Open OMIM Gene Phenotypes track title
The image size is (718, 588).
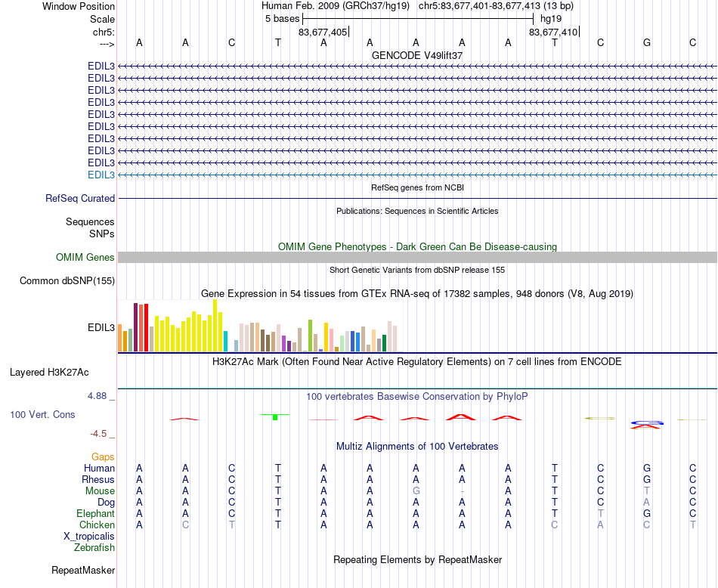click(x=417, y=247)
